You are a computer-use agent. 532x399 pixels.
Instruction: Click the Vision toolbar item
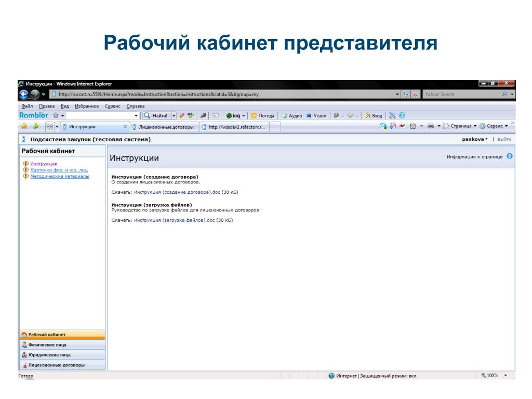(x=316, y=116)
